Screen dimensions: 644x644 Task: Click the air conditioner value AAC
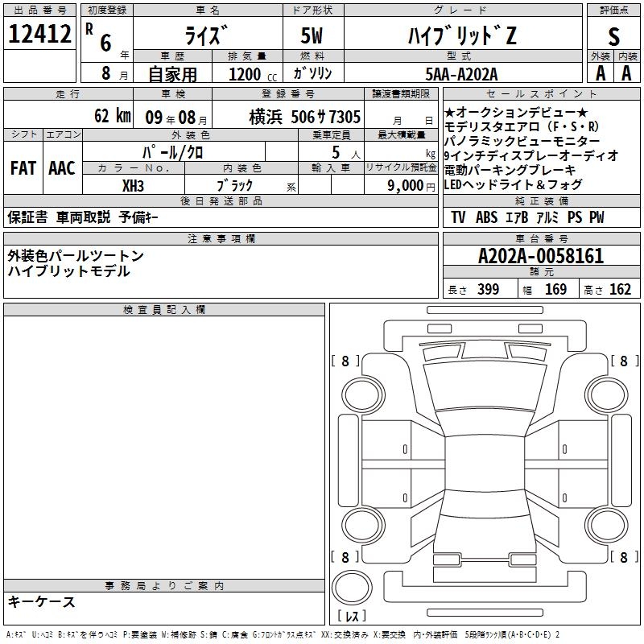tap(62, 168)
